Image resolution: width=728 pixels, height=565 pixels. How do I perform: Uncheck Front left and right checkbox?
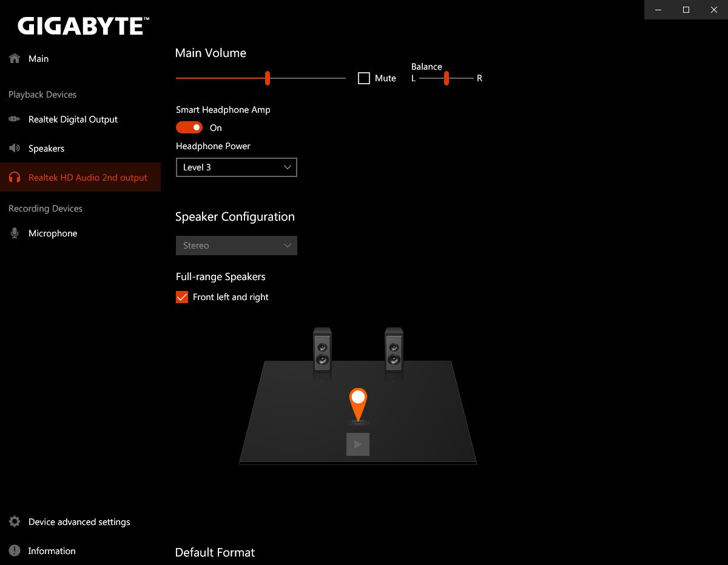click(x=182, y=297)
